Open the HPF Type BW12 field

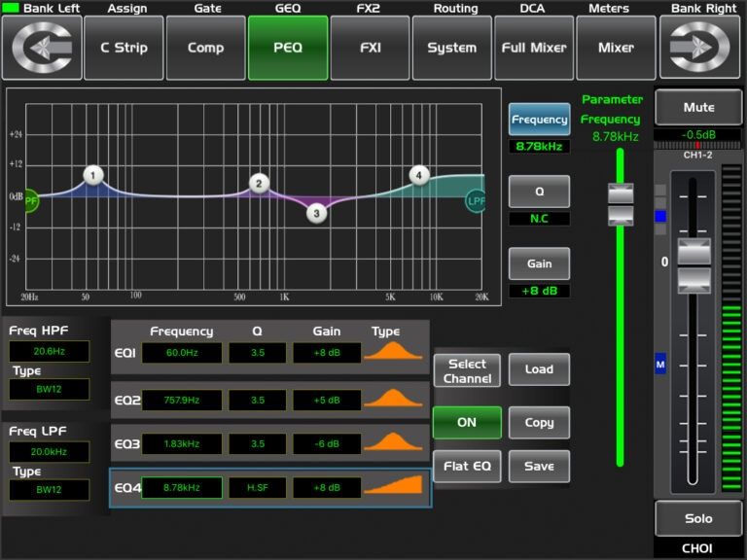pyautogui.click(x=49, y=389)
